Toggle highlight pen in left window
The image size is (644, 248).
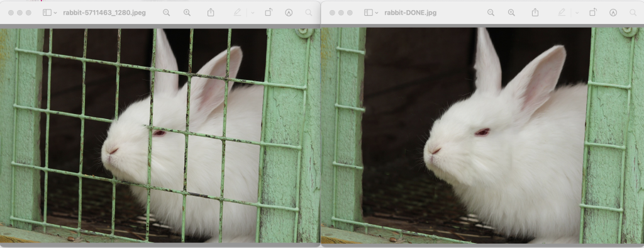click(237, 13)
